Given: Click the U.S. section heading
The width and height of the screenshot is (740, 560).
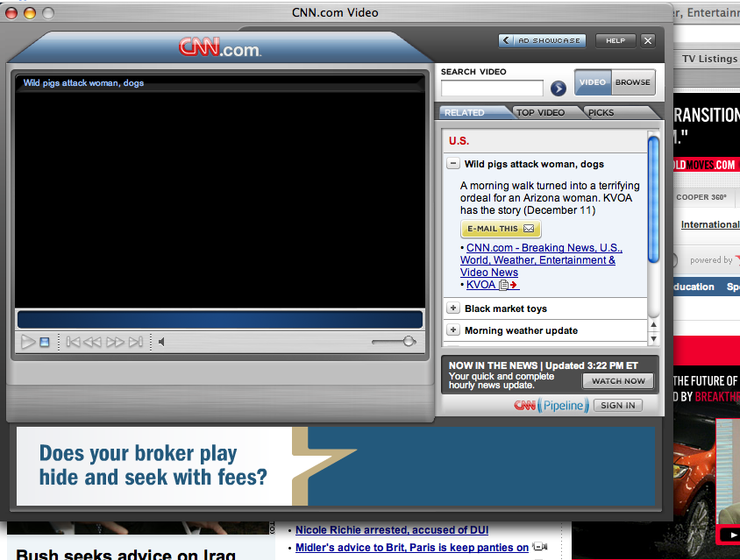Looking at the screenshot, I should pyautogui.click(x=459, y=140).
